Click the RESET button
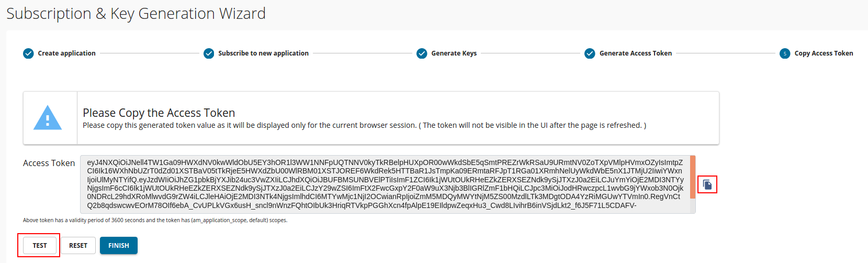The width and height of the screenshot is (868, 263). tap(78, 246)
